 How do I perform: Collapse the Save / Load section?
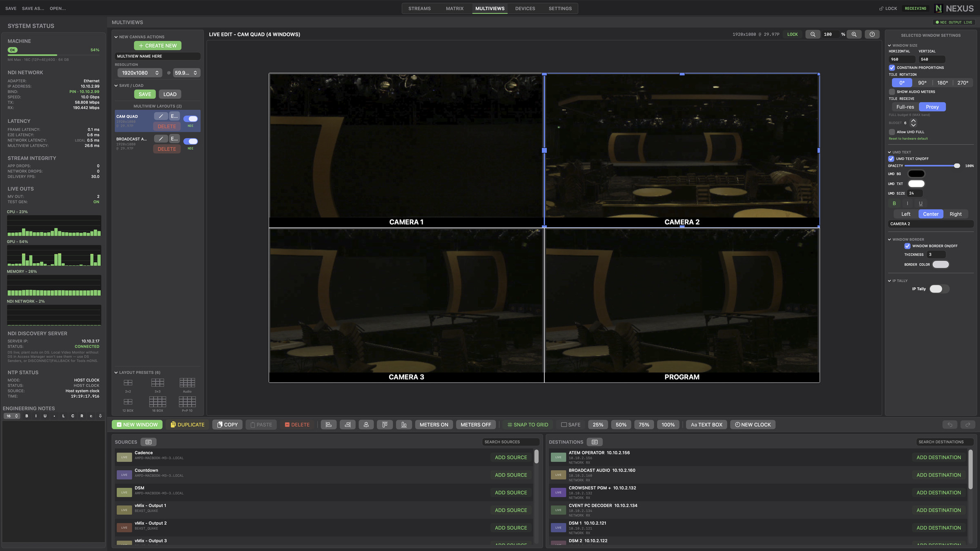(116, 86)
